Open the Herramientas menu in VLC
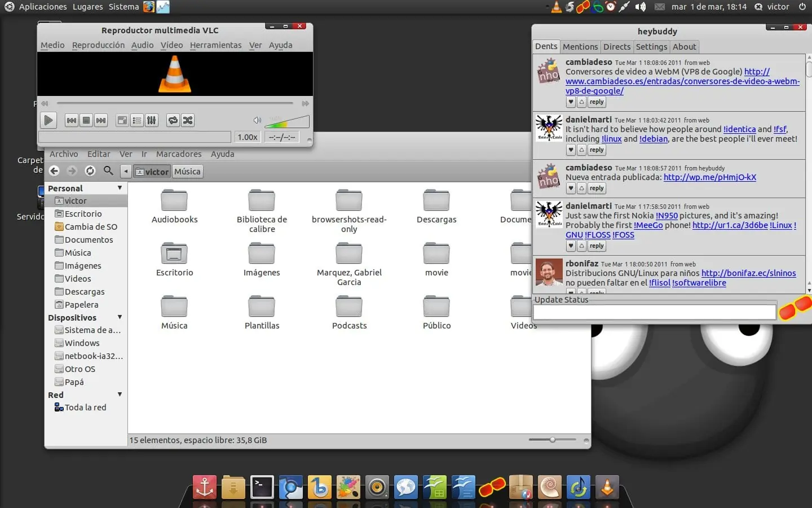Screen dimensions: 812x508 pyautogui.click(x=215, y=45)
